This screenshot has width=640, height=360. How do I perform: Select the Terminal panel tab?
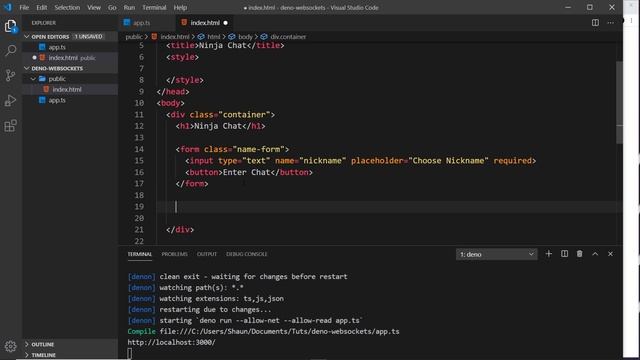point(140,254)
